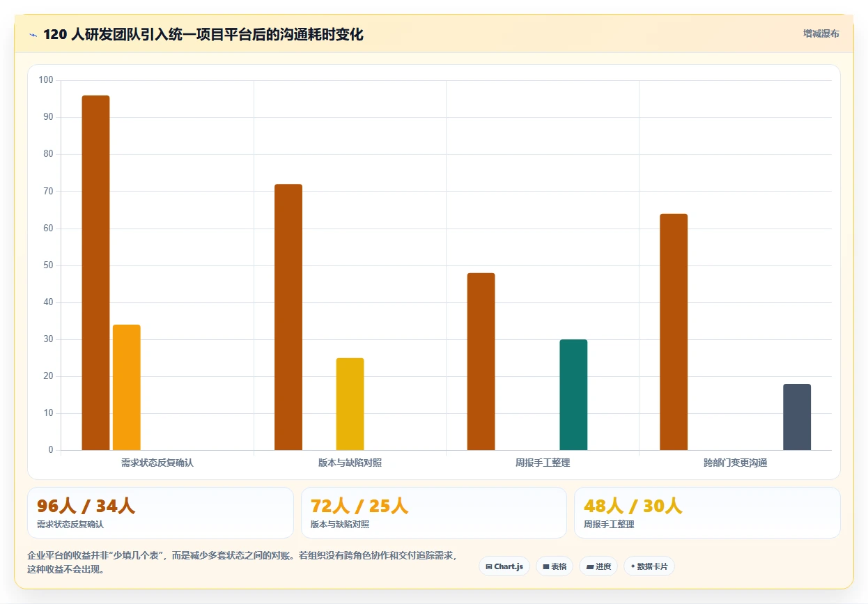Click the footnote paragraph starting 企业平台的收益
The height and width of the screenshot is (604, 868).
click(x=242, y=562)
